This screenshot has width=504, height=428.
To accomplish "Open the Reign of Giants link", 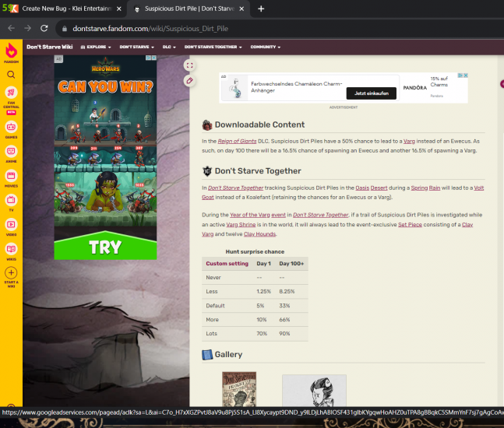I will coord(237,142).
